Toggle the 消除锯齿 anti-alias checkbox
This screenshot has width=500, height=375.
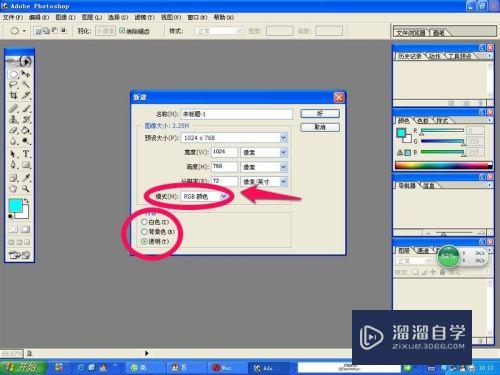point(122,31)
